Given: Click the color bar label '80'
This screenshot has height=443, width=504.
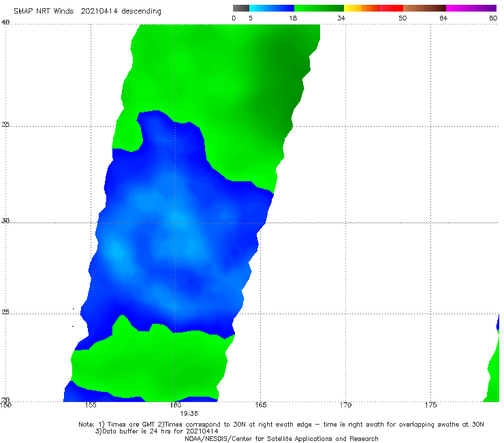Looking at the screenshot, I should (493, 18).
